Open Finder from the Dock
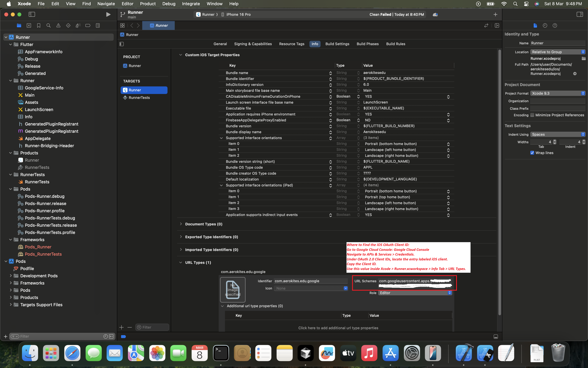The image size is (588, 368). [x=30, y=353]
